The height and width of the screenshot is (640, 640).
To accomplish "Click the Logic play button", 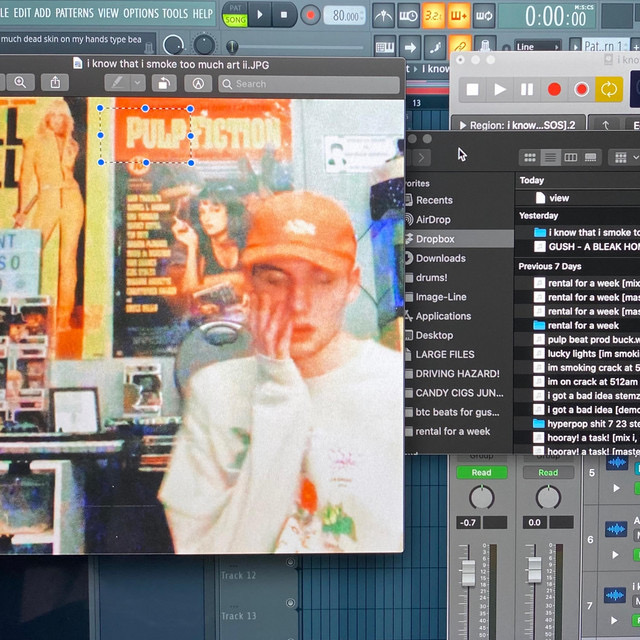I will [500, 89].
